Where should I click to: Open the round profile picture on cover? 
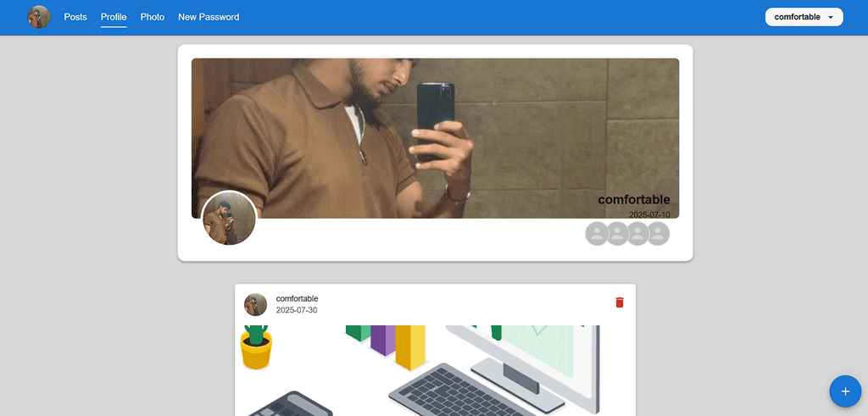click(229, 218)
